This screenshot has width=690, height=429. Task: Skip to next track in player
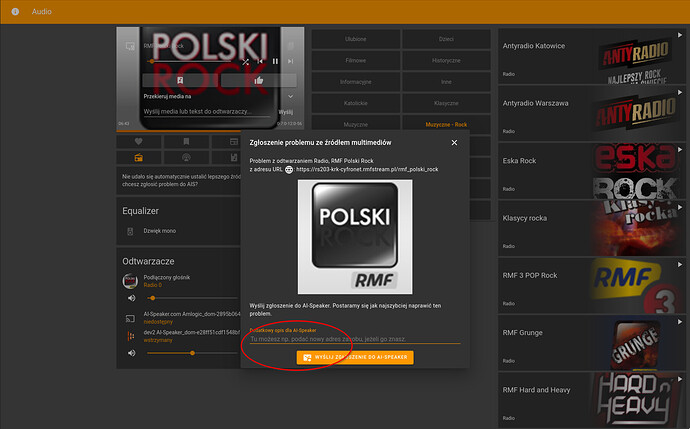(290, 62)
